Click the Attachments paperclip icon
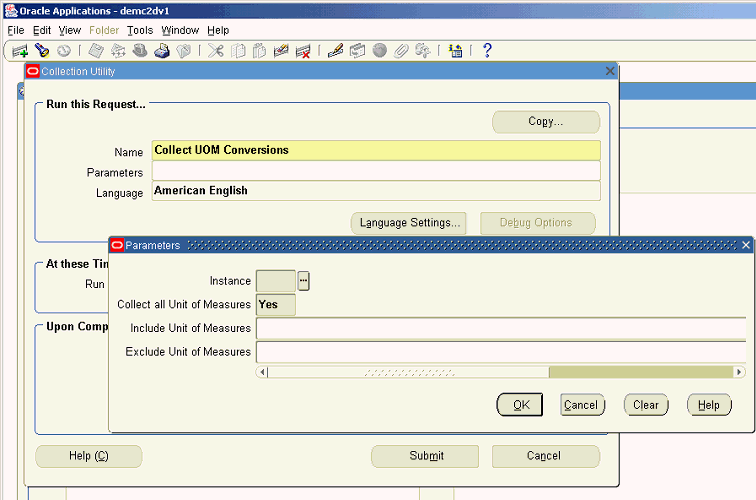Screen dimensions: 756x500 tap(401, 51)
